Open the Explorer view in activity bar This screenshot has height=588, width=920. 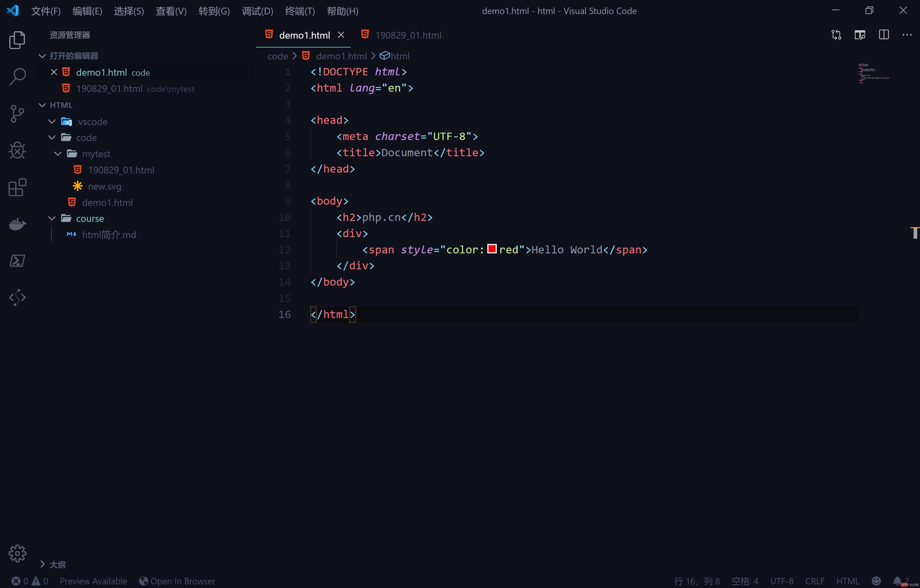pos(17,40)
